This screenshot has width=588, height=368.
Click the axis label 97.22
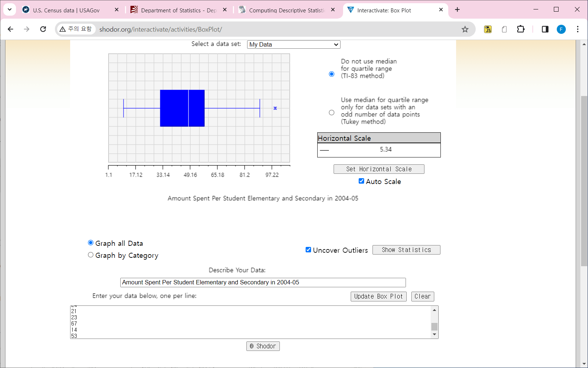[272, 175]
